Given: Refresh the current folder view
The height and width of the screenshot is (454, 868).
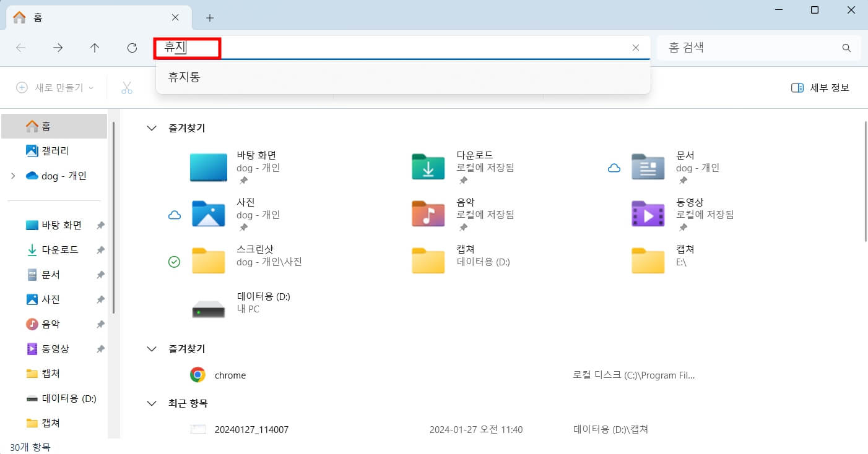Looking at the screenshot, I should (x=132, y=48).
